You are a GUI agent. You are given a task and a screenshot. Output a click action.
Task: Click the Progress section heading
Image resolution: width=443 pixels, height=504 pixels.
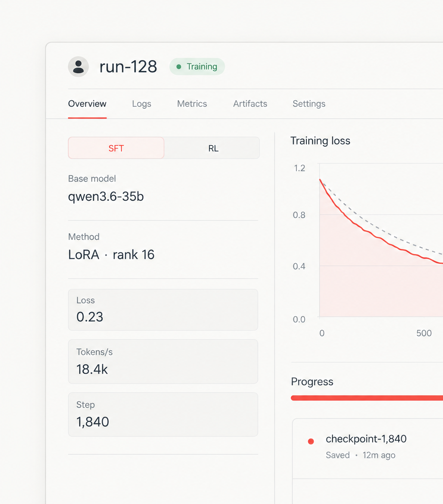point(312,381)
